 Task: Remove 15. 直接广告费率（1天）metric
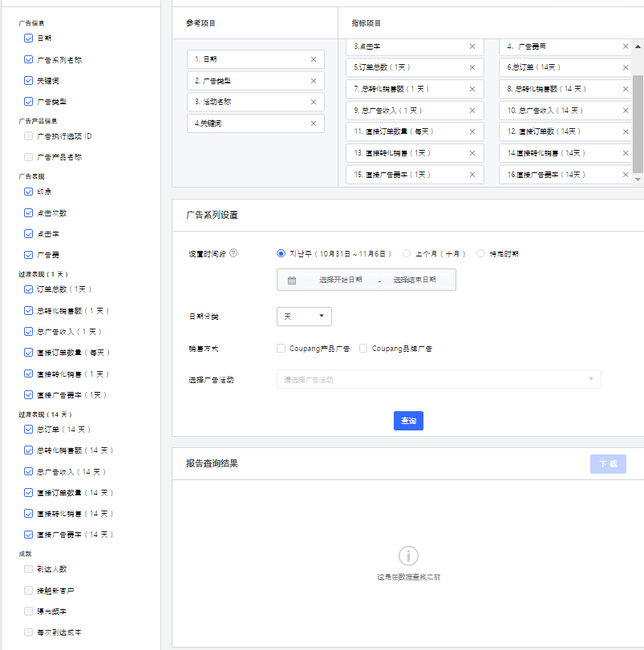[x=472, y=175]
